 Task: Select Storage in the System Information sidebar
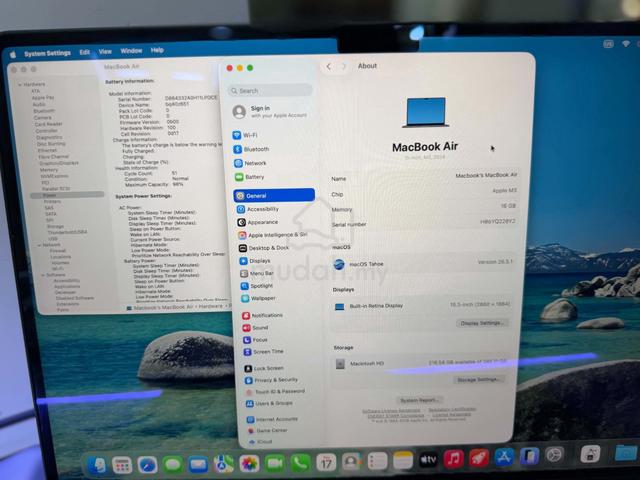55,226
